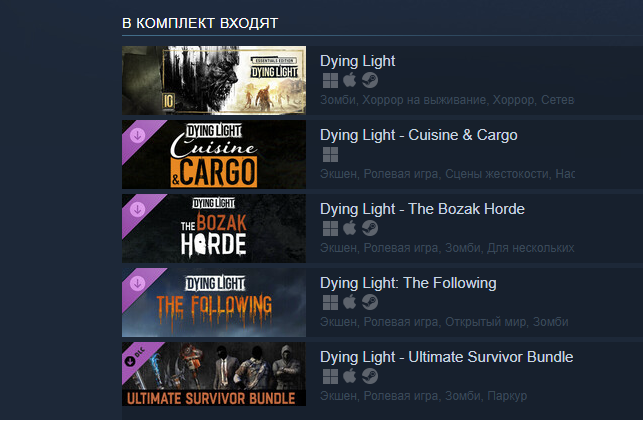Click Apple macOS icon under Dying Light

click(349, 80)
